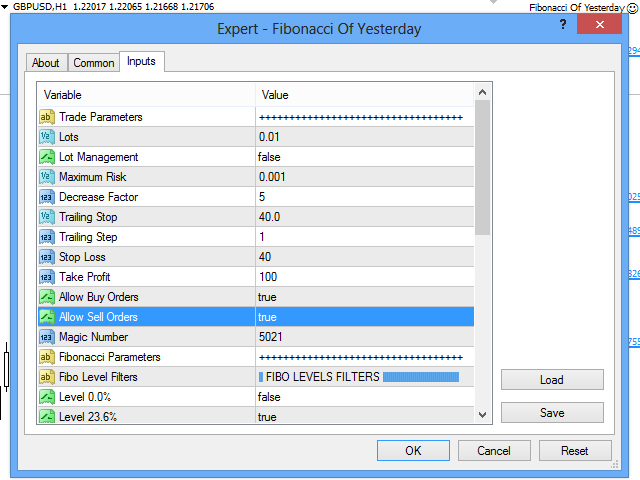Click the Fibo Level Filters icon
The image size is (640, 480).
click(x=46, y=377)
